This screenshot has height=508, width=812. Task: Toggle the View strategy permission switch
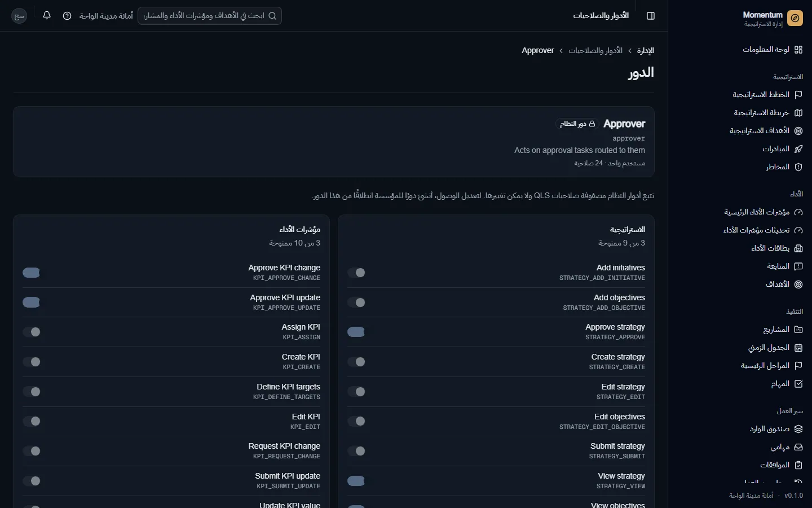click(x=356, y=481)
